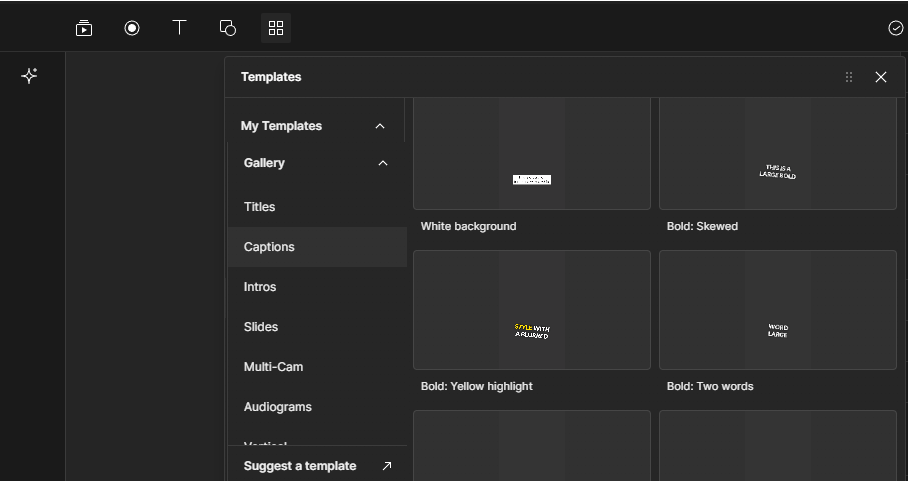Choose the Bold: Yellow highlight thumbnail

(x=532, y=310)
